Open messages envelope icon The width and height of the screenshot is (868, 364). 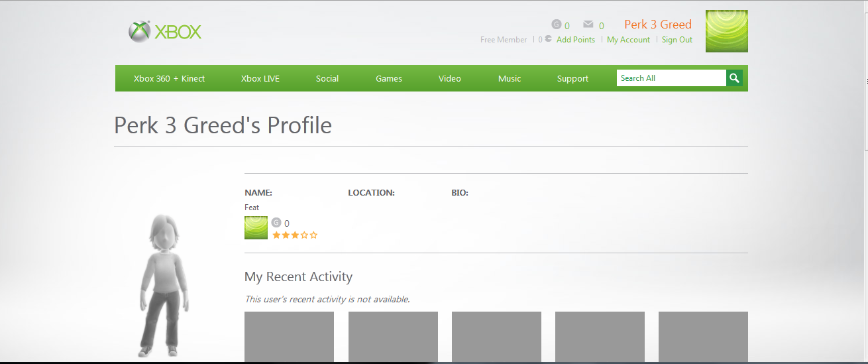(x=588, y=25)
